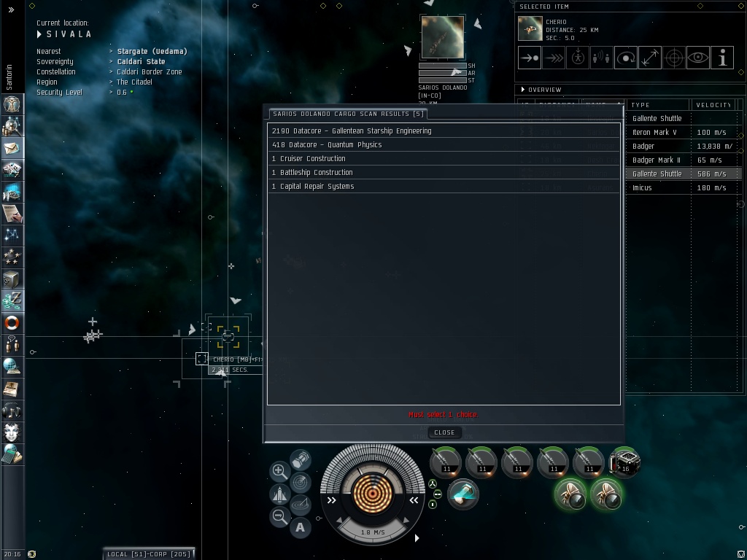This screenshot has height=560, width=747.
Task: Expand the SIVALA location arrow
Action: tap(39, 34)
